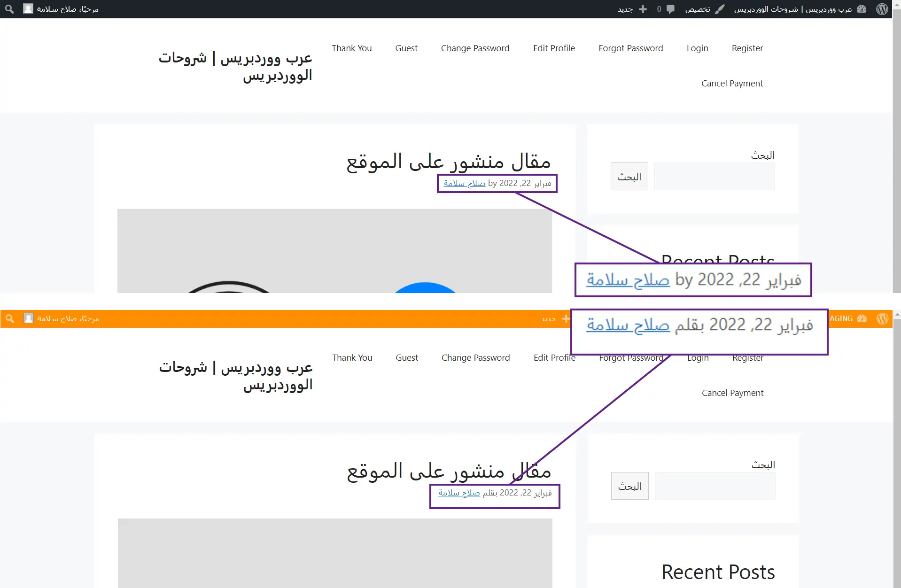Click the user avatar in the orange admin bar
Image resolution: width=901 pixels, height=588 pixels.
pos(29,318)
